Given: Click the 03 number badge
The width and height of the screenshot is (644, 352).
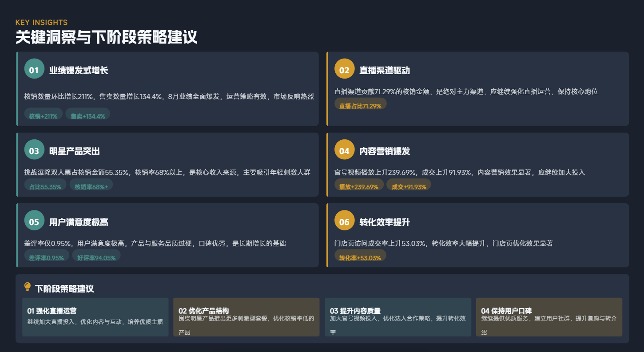Looking at the screenshot, I should pos(34,150).
